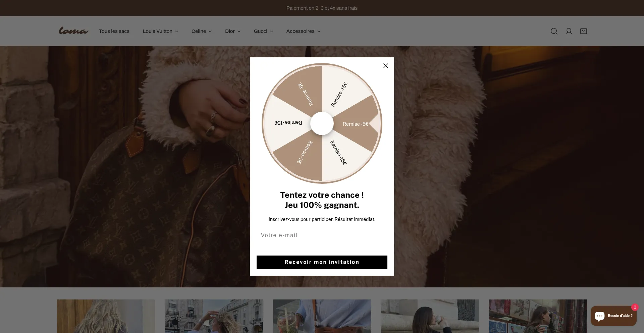This screenshot has width=644, height=333.
Task: Close the spin wheel popup
Action: point(386,66)
